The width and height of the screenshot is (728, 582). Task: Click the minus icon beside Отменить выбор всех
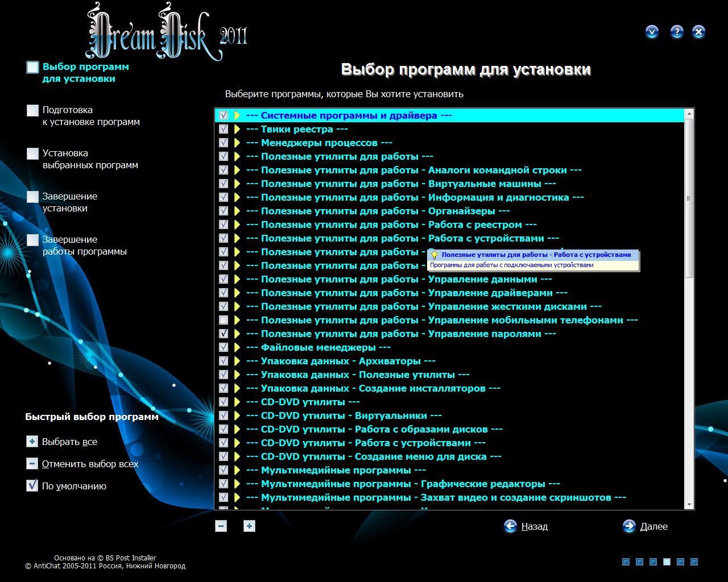pyautogui.click(x=32, y=464)
